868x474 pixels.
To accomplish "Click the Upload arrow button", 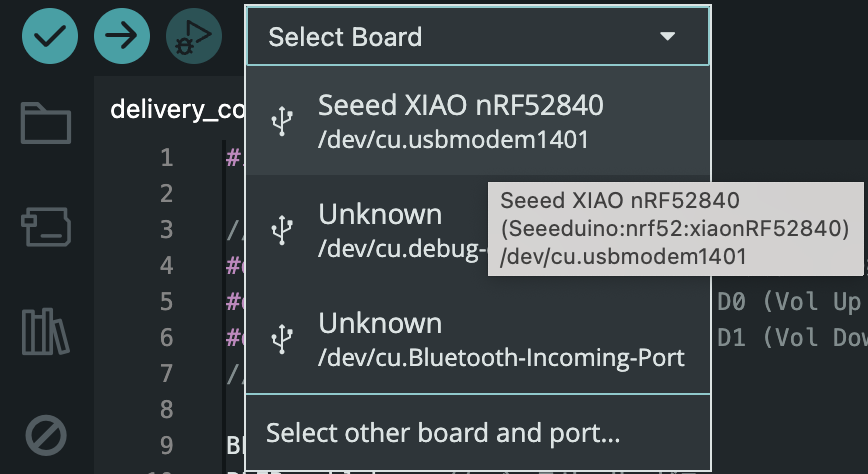I will pyautogui.click(x=121, y=37).
